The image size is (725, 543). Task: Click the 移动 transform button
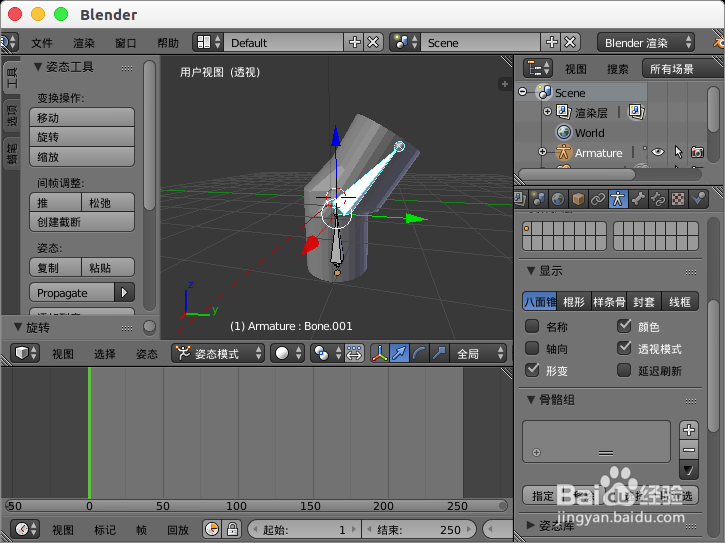point(82,117)
